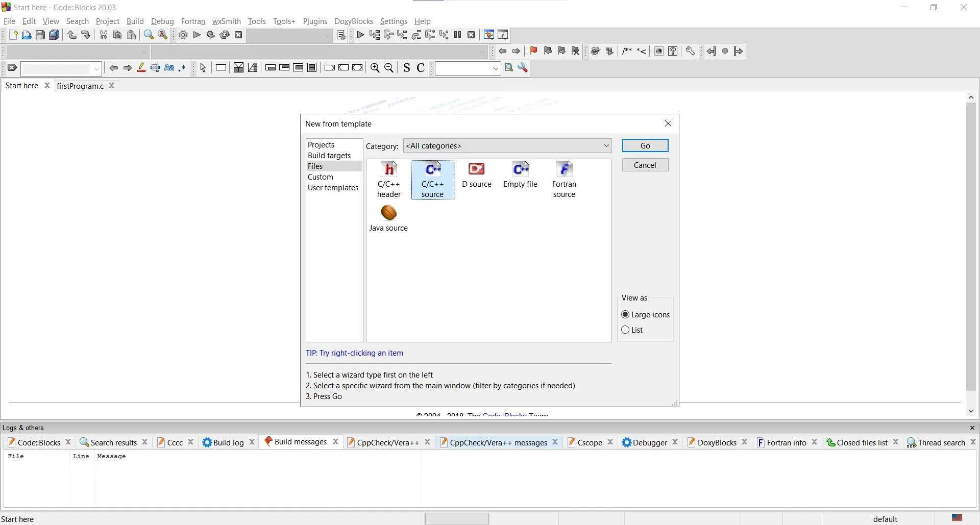980x525 pixels.
Task: Click the highlight marker pen icon
Action: (141, 68)
